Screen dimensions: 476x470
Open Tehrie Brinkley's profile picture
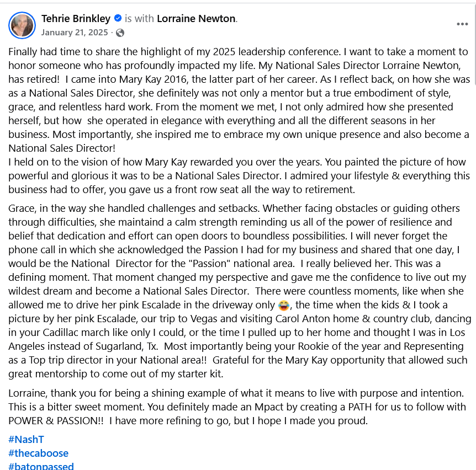(x=22, y=25)
